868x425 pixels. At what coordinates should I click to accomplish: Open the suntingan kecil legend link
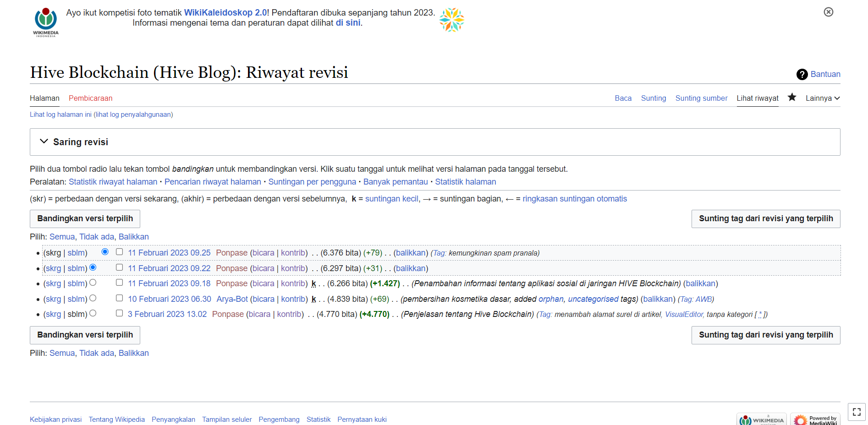392,199
